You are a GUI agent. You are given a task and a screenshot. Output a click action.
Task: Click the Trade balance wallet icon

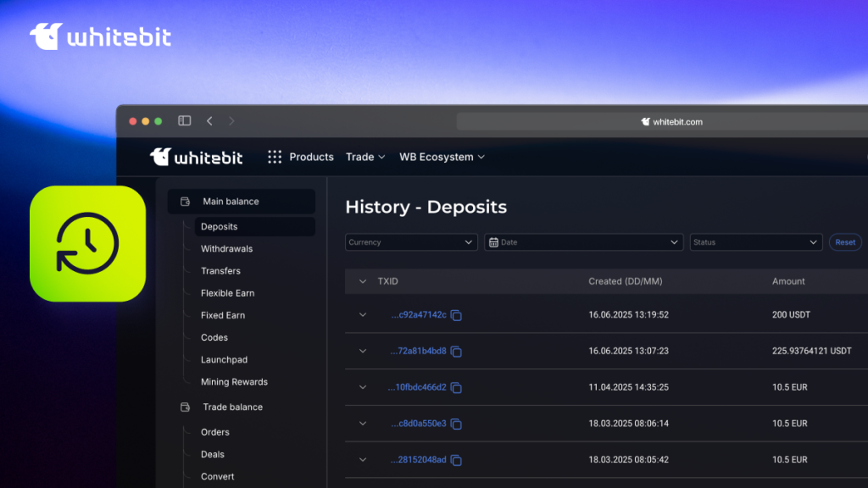tap(185, 408)
